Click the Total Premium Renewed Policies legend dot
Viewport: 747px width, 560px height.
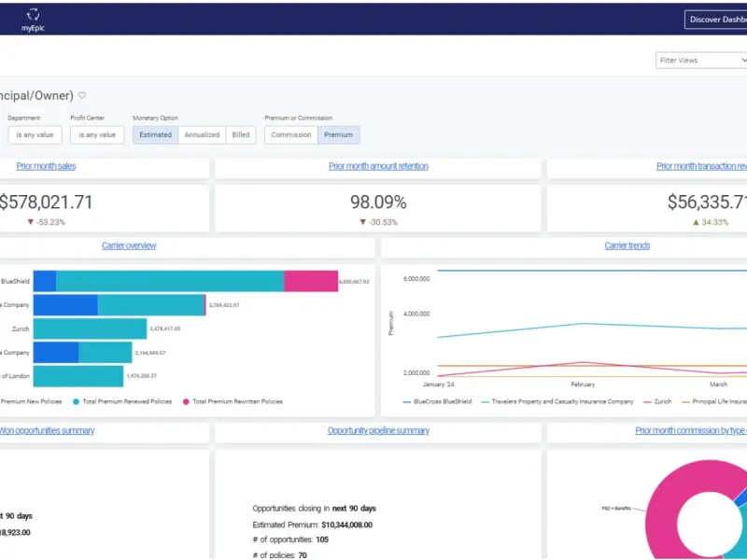pyautogui.click(x=76, y=401)
